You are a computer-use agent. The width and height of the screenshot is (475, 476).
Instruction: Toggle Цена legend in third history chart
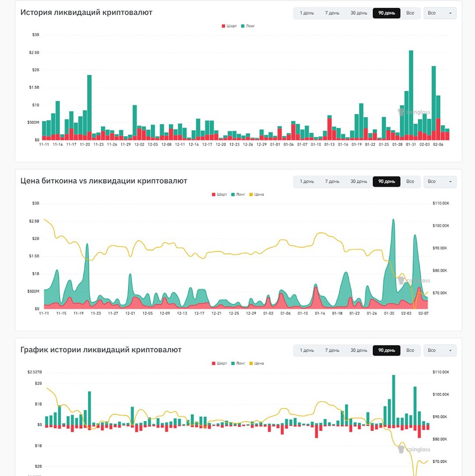(257, 363)
